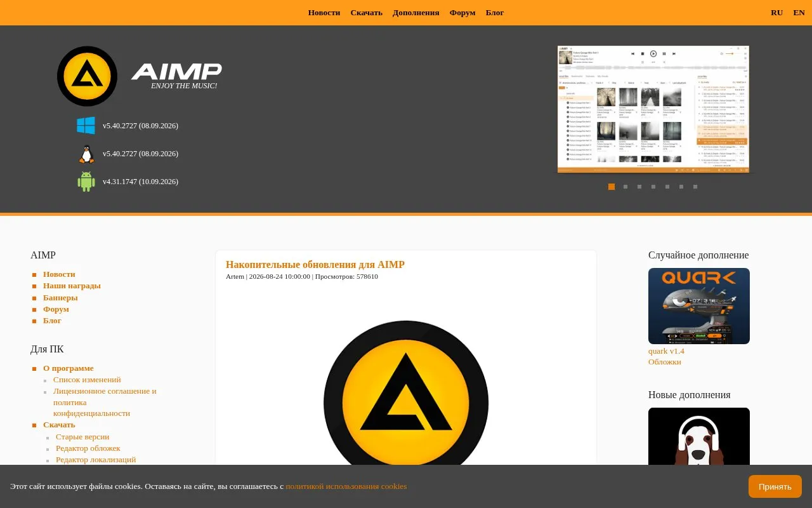Open sidebar link Новости

point(59,274)
